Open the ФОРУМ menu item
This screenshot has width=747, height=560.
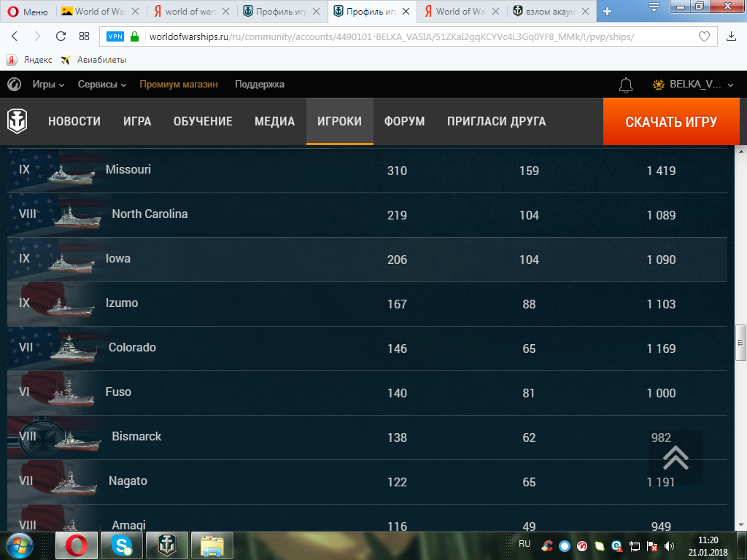point(404,122)
